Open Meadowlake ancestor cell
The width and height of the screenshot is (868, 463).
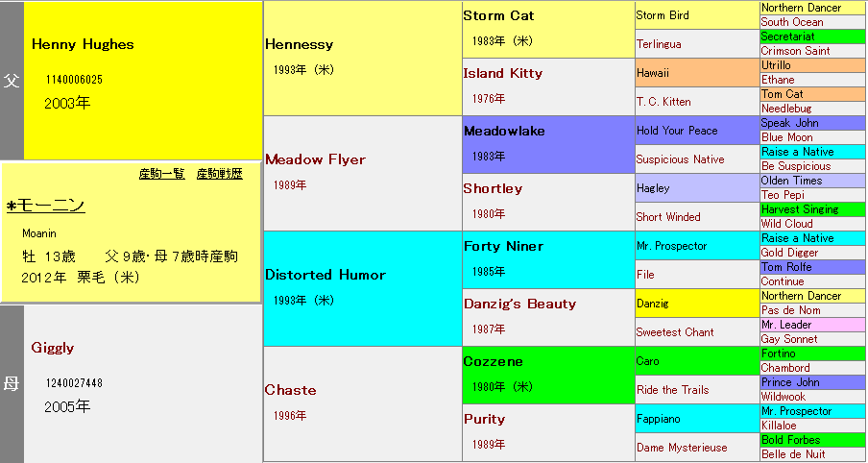(503, 131)
